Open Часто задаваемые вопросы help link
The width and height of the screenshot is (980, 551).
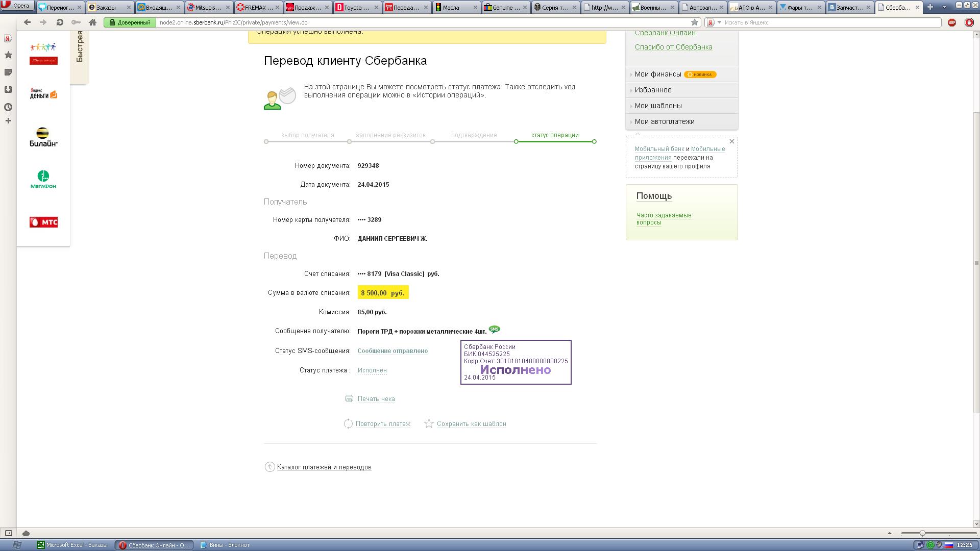664,219
